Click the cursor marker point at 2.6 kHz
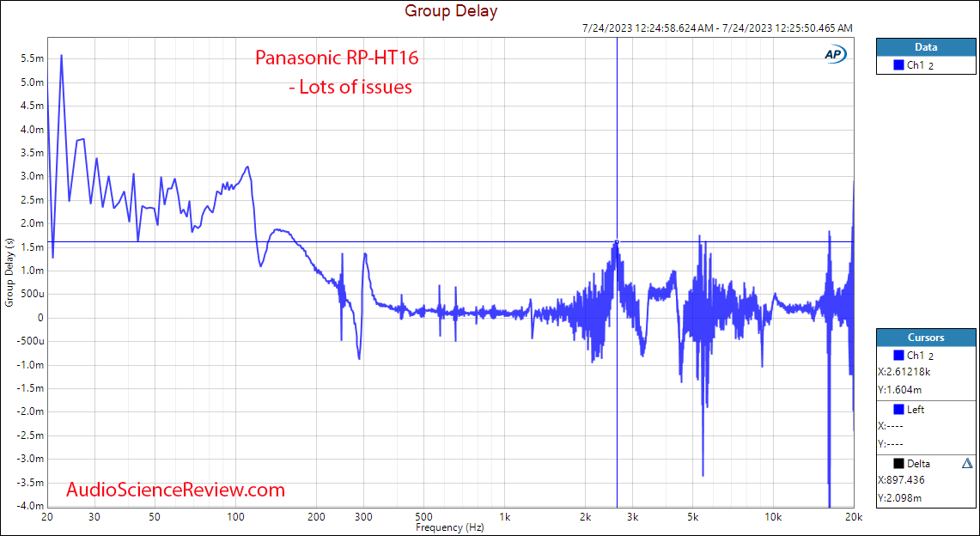Viewport: 980px width, 536px height. 617,241
